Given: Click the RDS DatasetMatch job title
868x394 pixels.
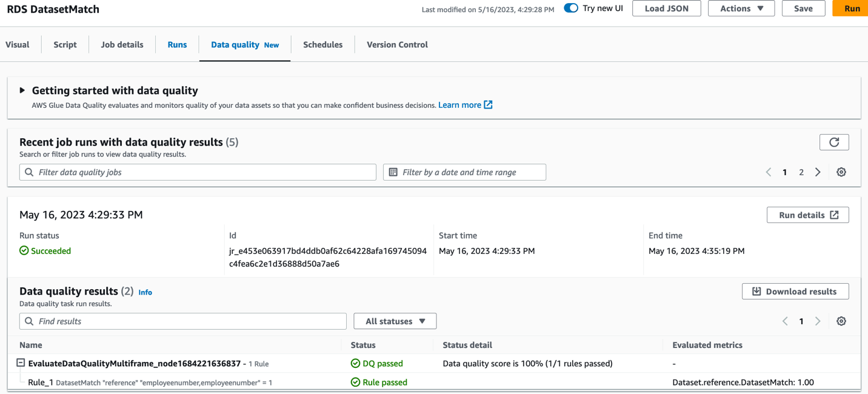Looking at the screenshot, I should pyautogui.click(x=53, y=9).
